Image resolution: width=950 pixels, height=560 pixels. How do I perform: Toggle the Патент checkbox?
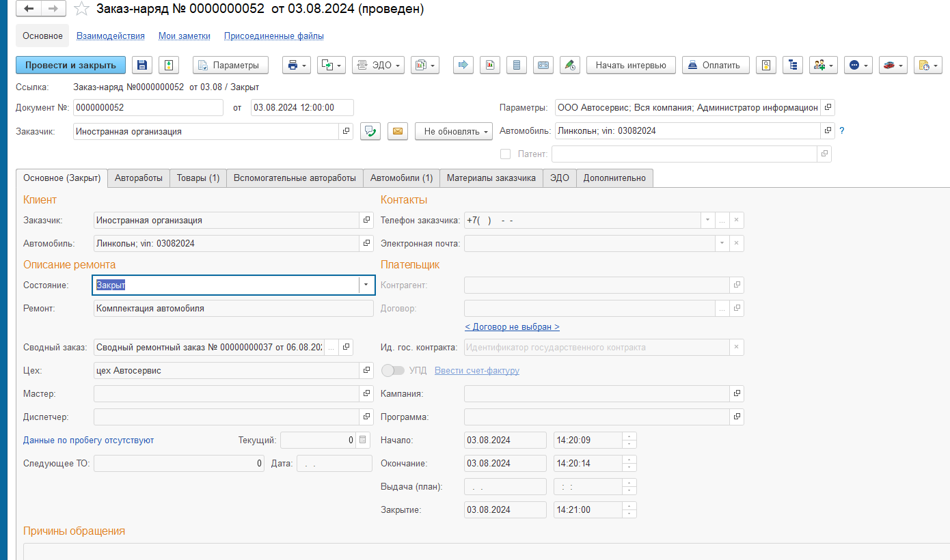506,154
